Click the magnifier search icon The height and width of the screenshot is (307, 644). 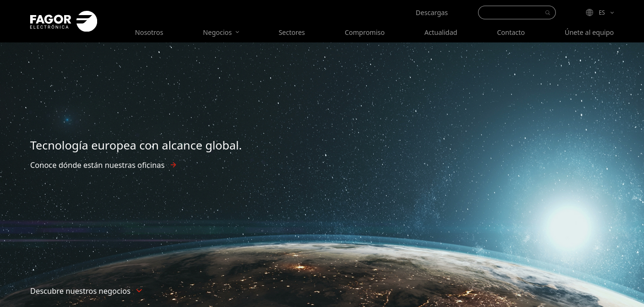[x=547, y=13]
